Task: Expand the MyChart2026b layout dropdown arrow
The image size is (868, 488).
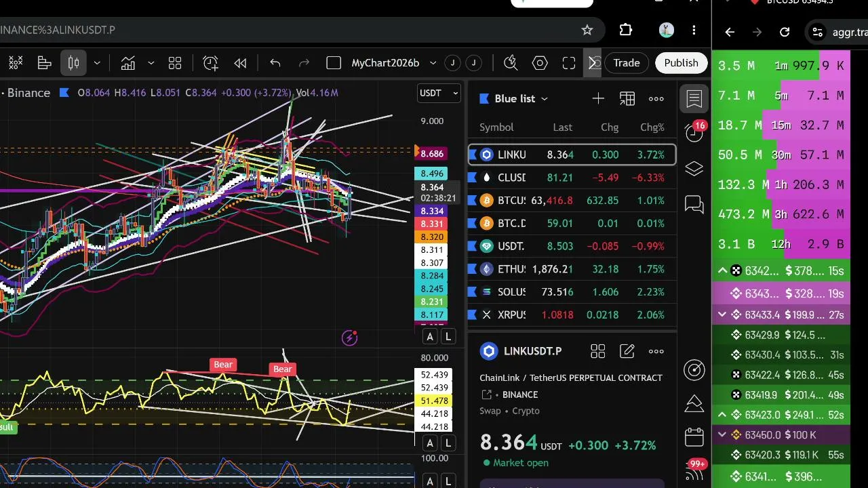Action: [x=433, y=63]
